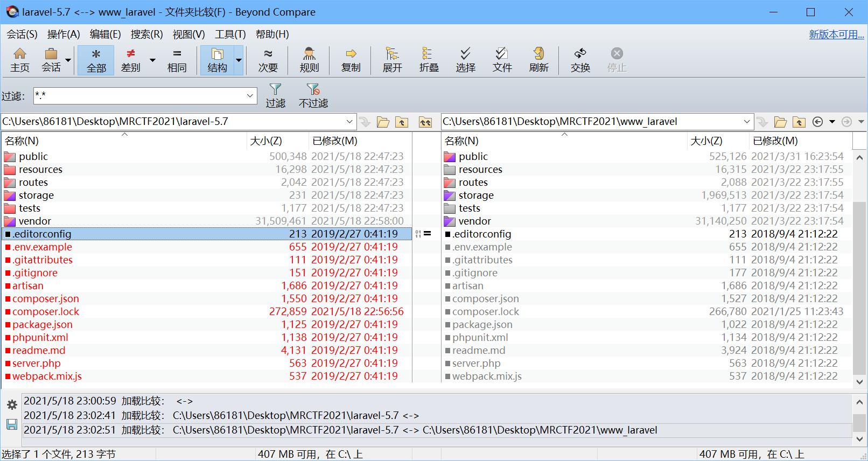This screenshot has width=868, height=461.
Task: Apply the Filter (过滤) funnel button
Action: coord(275,96)
